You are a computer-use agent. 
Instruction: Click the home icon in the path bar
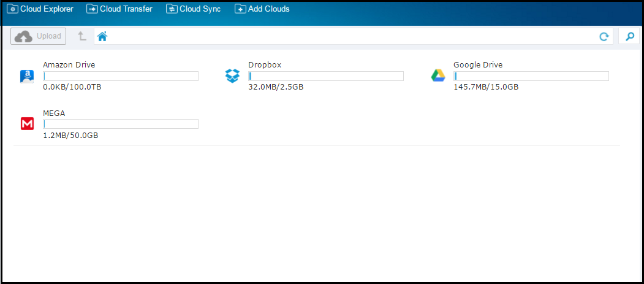(x=102, y=37)
